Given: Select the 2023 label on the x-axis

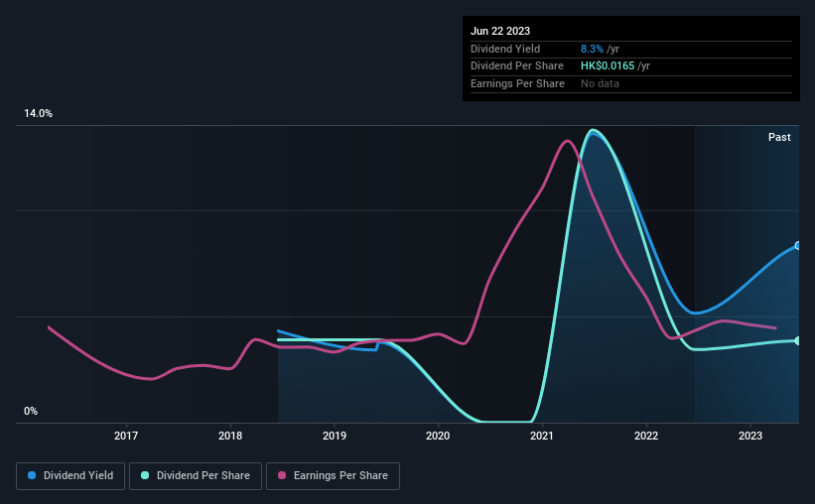Looking at the screenshot, I should point(750,436).
